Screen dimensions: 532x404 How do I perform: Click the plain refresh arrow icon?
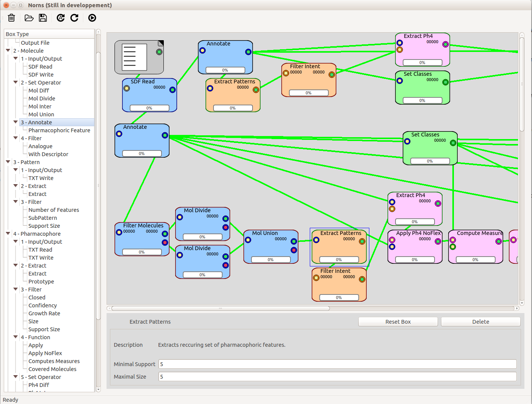coord(74,18)
